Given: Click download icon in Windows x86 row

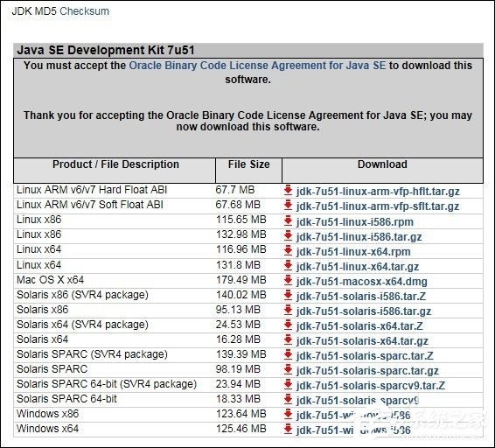Looking at the screenshot, I should pos(288,414).
